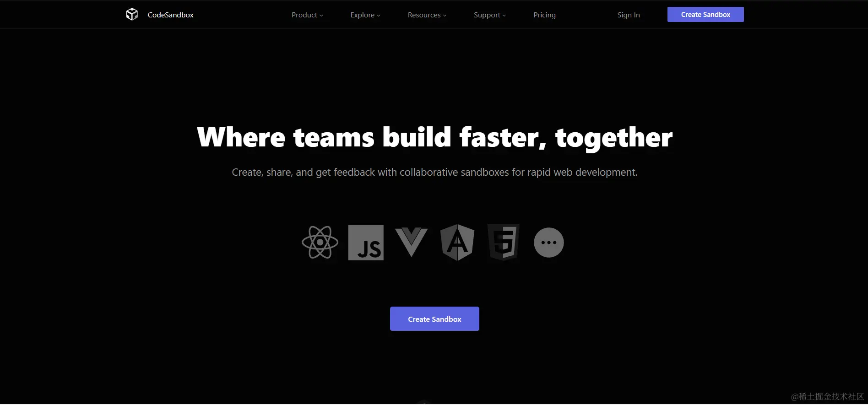Click the CodeSandbox cube logo icon
The height and width of the screenshot is (405, 868).
[x=132, y=15]
